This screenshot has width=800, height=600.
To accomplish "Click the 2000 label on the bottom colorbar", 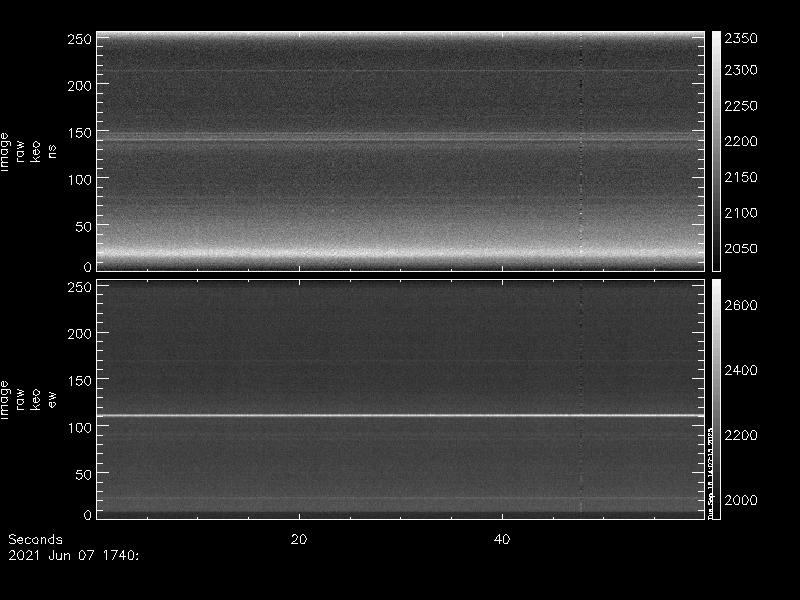I will click(x=741, y=500).
